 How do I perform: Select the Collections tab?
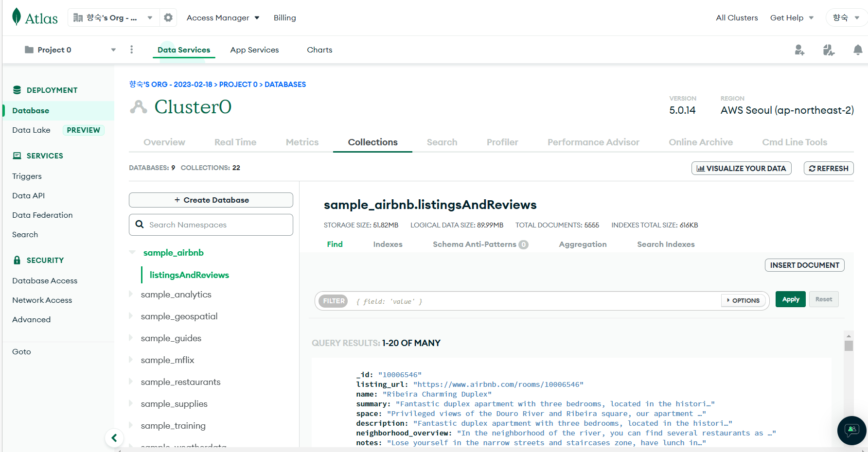pyautogui.click(x=372, y=142)
